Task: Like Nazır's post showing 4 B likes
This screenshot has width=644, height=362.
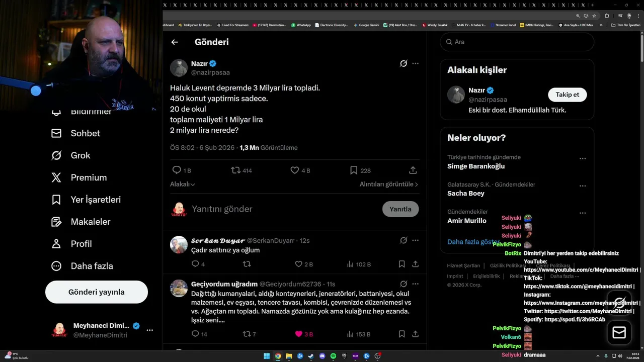Action: (300, 170)
